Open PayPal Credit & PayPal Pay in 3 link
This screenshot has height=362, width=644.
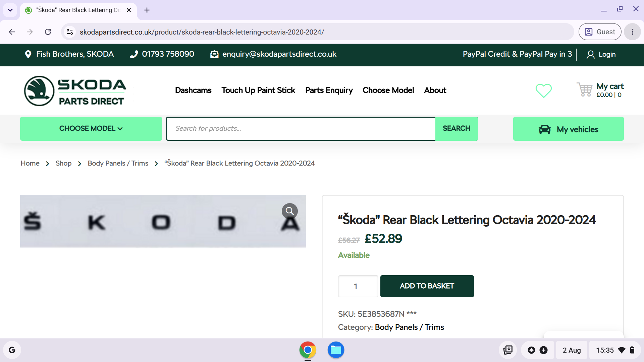tap(517, 54)
